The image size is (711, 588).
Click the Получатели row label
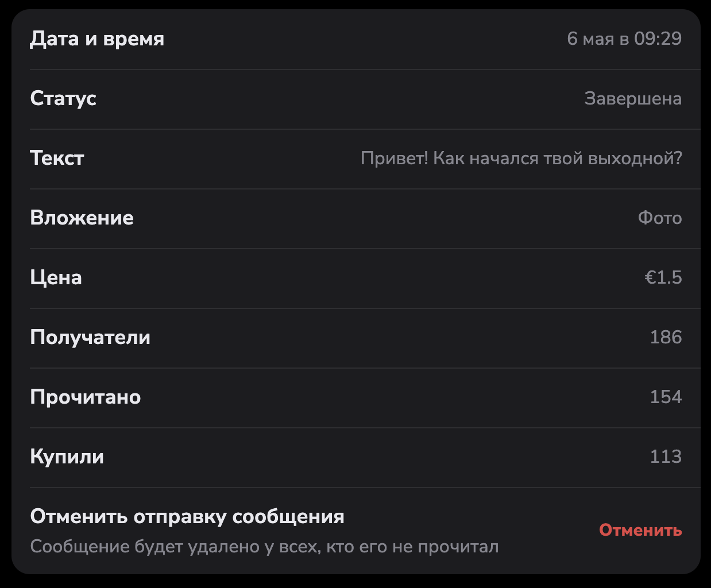tap(90, 337)
